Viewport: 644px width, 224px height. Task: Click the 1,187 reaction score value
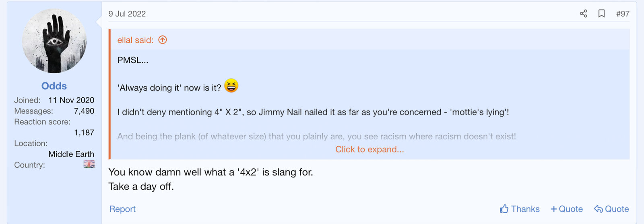click(84, 133)
